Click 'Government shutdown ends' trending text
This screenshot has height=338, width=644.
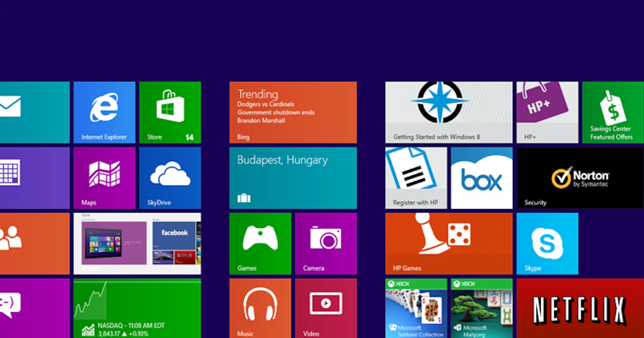[276, 112]
